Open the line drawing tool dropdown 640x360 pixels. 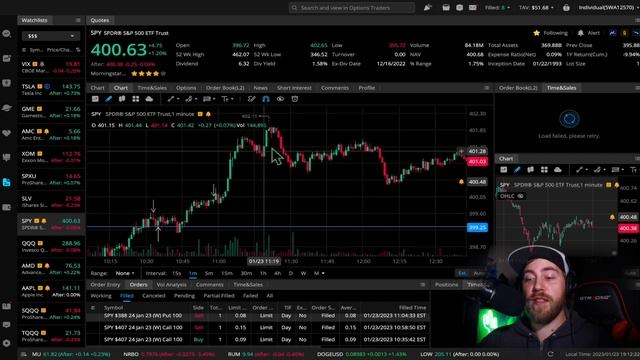click(173, 99)
